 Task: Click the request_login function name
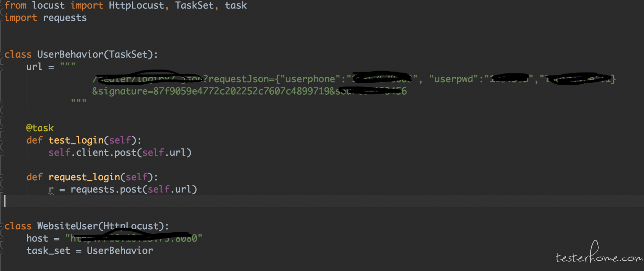(x=84, y=177)
